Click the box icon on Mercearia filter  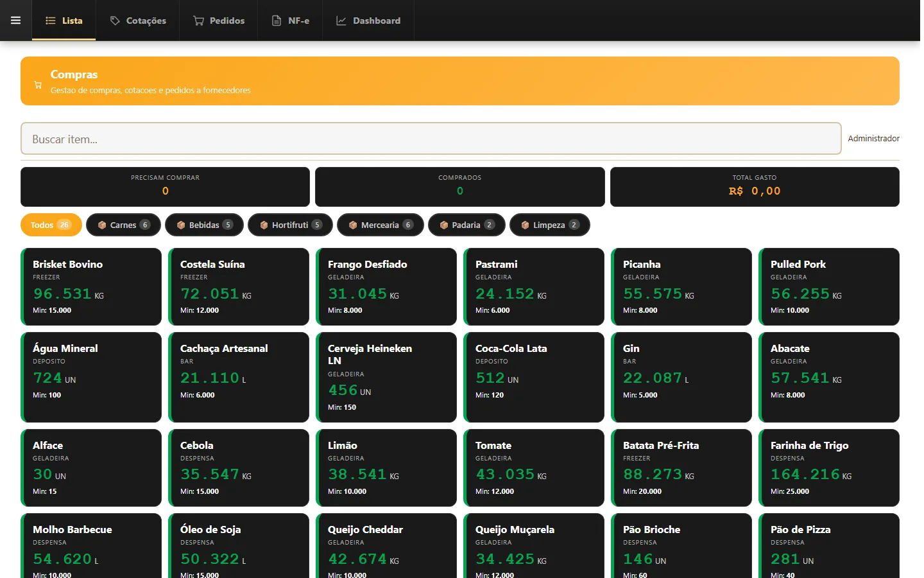pyautogui.click(x=353, y=225)
